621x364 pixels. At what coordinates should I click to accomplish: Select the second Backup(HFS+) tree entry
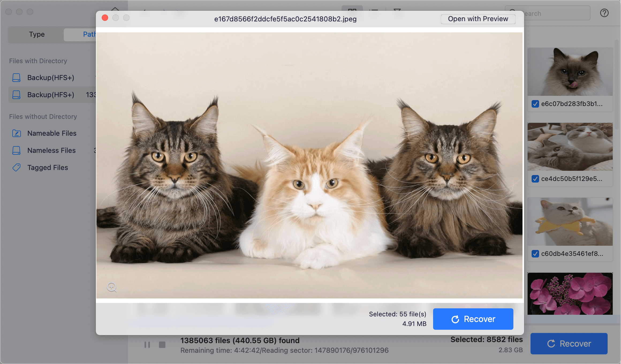(x=51, y=95)
